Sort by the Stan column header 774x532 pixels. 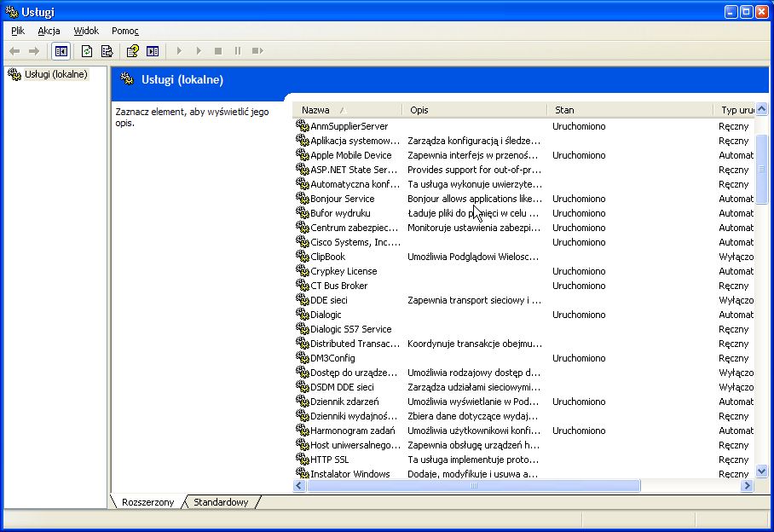point(630,110)
